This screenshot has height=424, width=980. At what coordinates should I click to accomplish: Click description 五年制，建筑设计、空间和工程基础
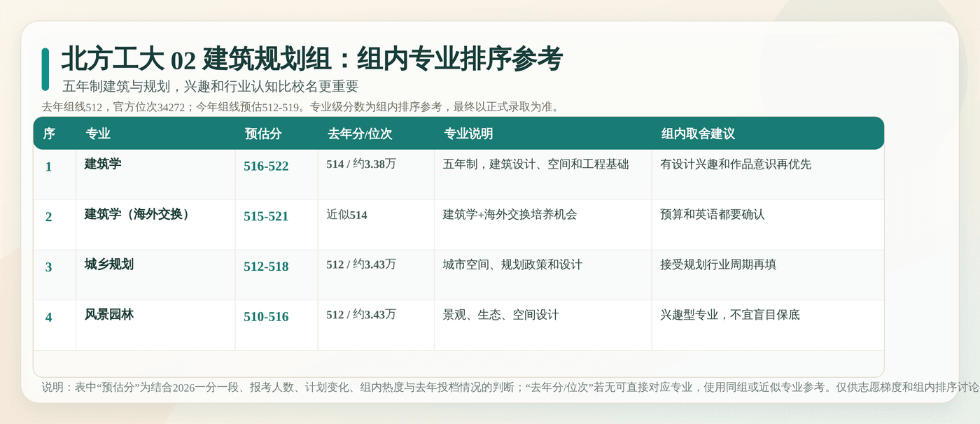[x=536, y=164]
